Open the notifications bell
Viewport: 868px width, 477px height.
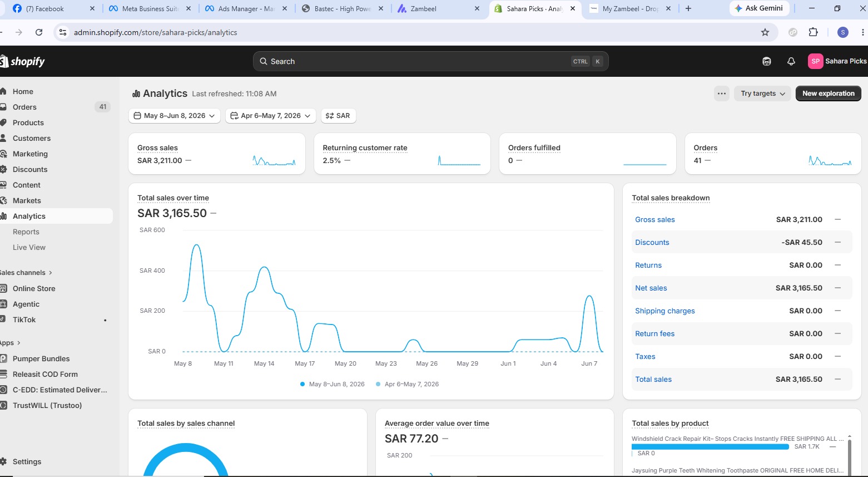tap(791, 61)
